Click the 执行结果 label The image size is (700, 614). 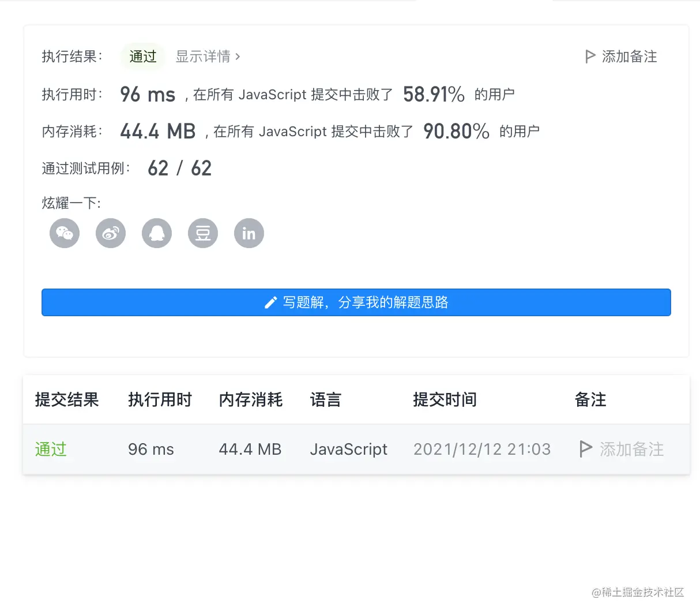tap(72, 57)
